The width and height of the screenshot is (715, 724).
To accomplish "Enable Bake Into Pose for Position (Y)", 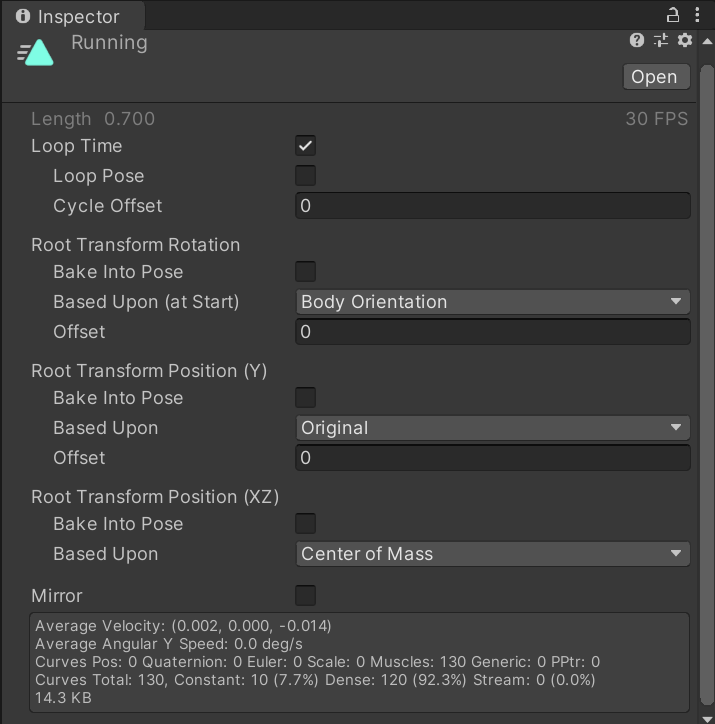I will (305, 398).
